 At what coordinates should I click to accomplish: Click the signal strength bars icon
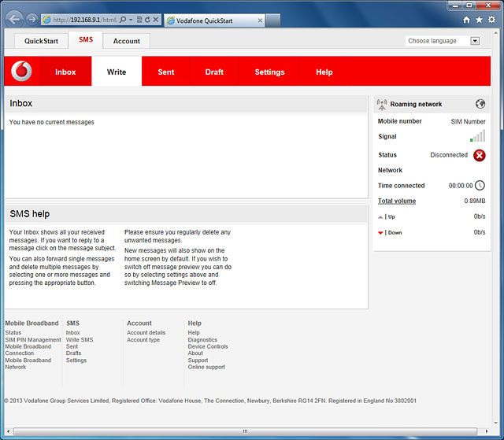[477, 136]
